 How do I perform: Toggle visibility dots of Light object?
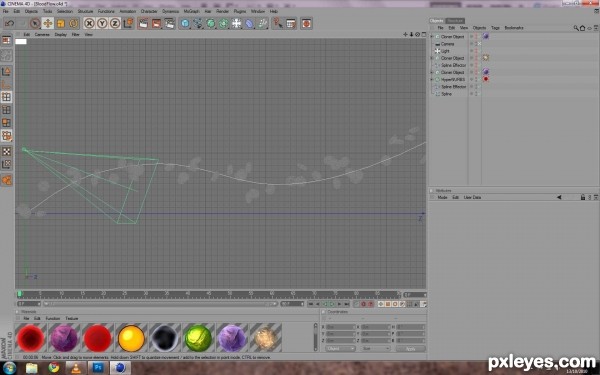click(476, 51)
